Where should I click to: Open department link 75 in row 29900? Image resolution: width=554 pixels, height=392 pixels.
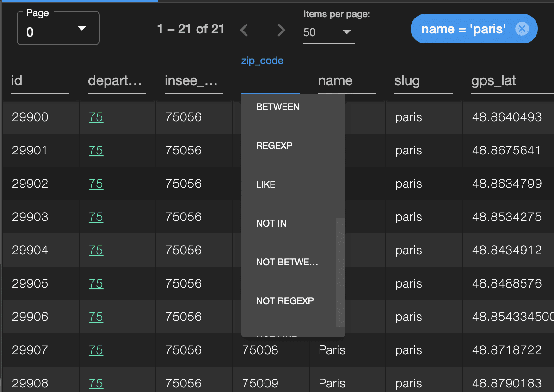coord(96,117)
